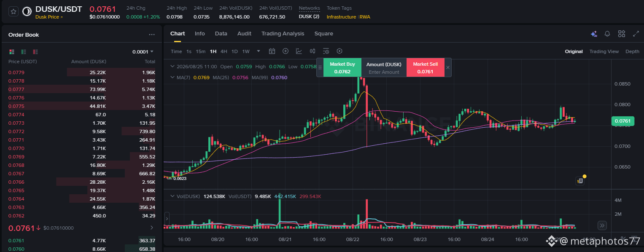Click the news icon with yellow dot
644x252 pixels.
[580, 181]
